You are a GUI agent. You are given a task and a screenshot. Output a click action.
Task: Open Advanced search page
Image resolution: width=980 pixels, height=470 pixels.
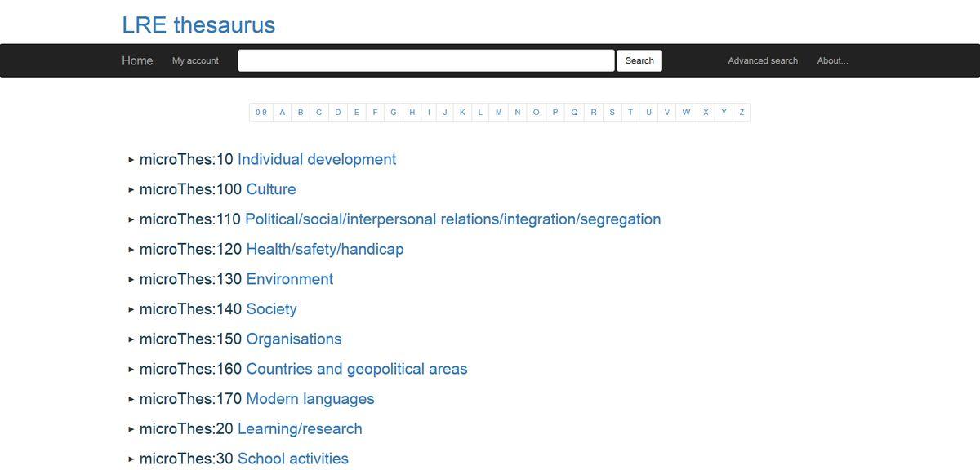pos(763,60)
